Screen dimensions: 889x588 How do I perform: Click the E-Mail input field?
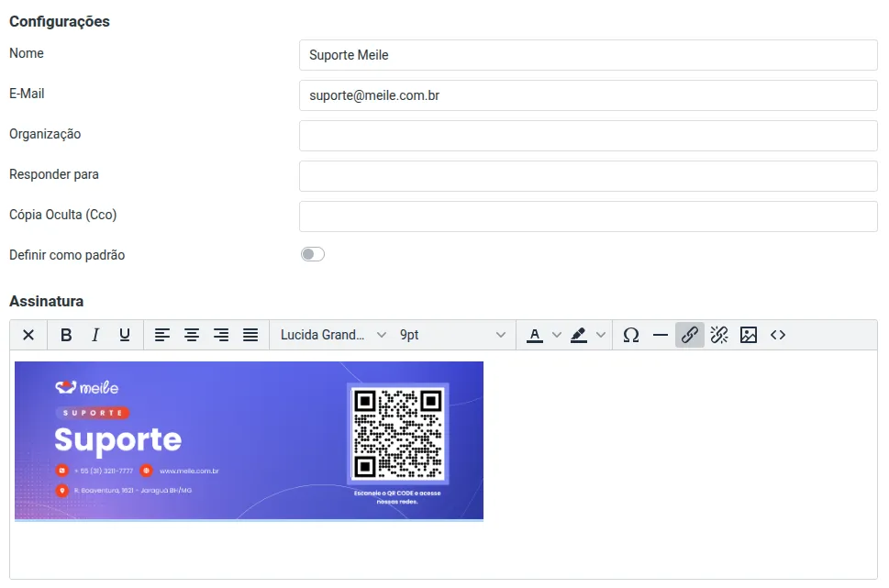click(588, 95)
